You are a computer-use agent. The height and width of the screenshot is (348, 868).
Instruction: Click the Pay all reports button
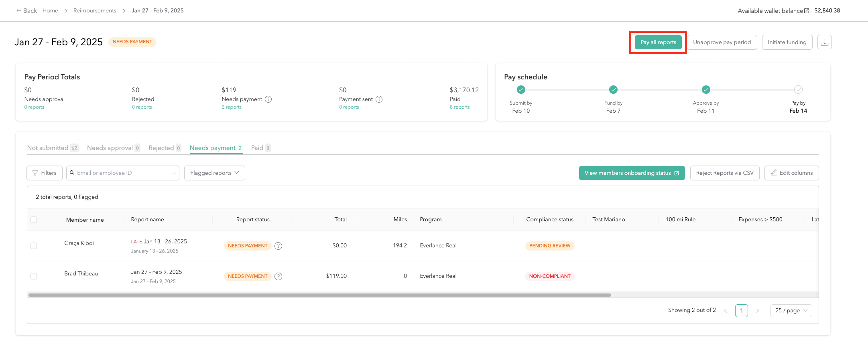(x=658, y=42)
